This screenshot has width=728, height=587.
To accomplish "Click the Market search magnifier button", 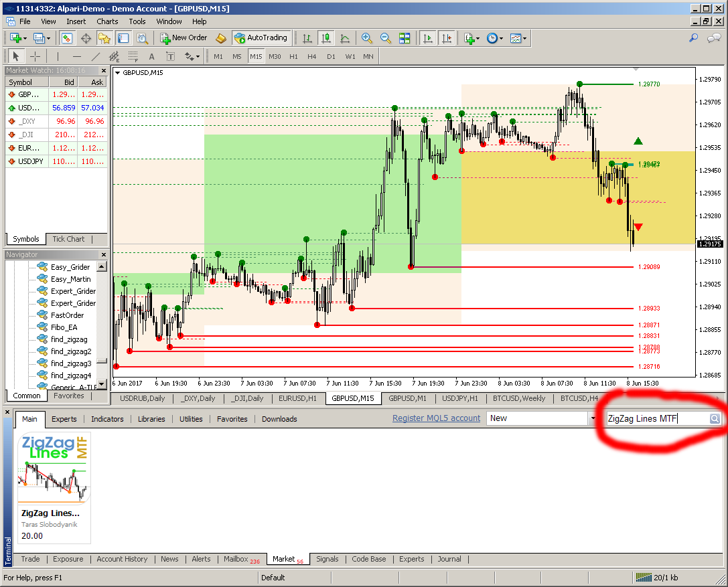I will pyautogui.click(x=715, y=418).
